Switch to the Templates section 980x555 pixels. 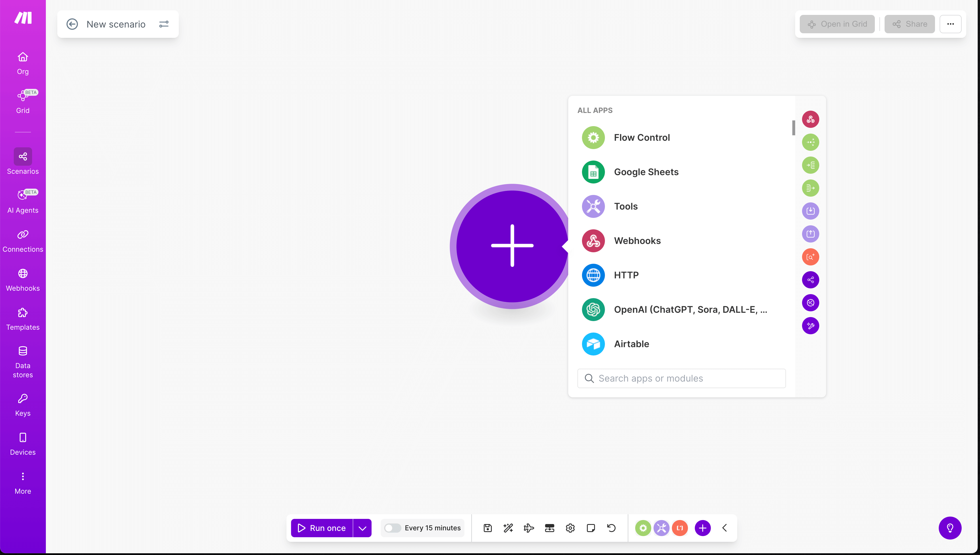tap(22, 319)
